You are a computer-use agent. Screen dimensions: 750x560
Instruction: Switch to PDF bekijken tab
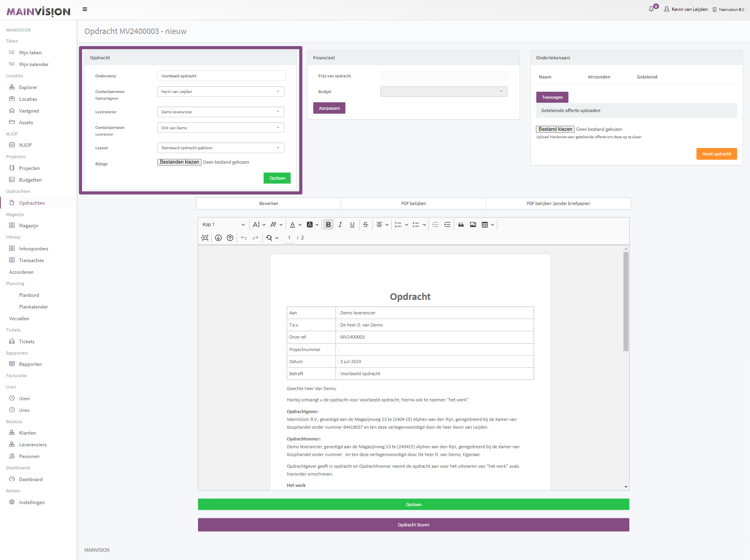[x=413, y=203]
